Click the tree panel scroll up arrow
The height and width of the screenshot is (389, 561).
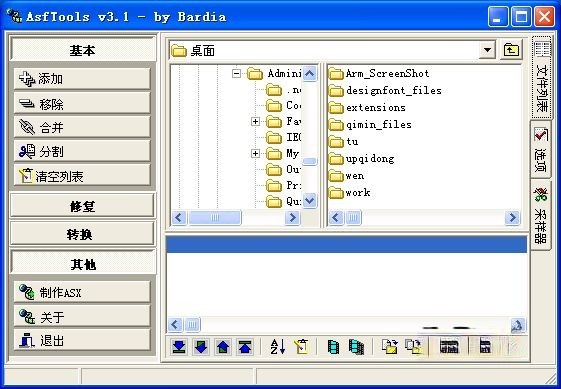point(309,74)
